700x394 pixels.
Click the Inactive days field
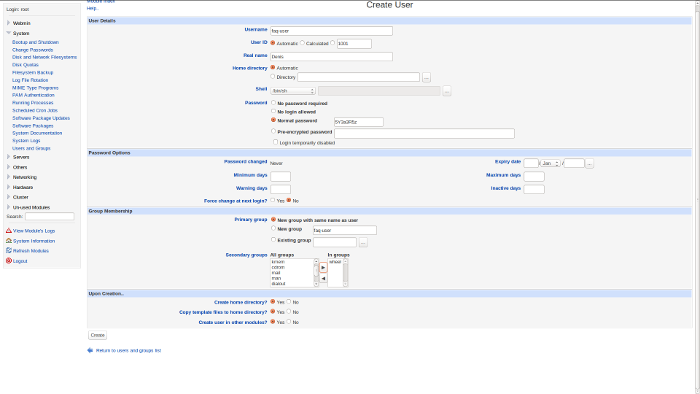534,189
